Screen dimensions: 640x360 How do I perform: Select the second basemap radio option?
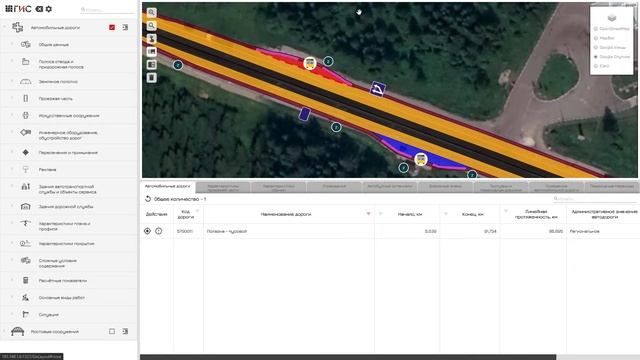click(596, 38)
